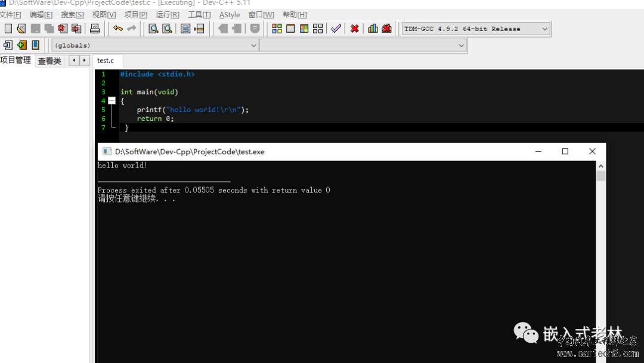Switch to the 查看类 tab
The width and height of the screenshot is (644, 363).
point(49,61)
